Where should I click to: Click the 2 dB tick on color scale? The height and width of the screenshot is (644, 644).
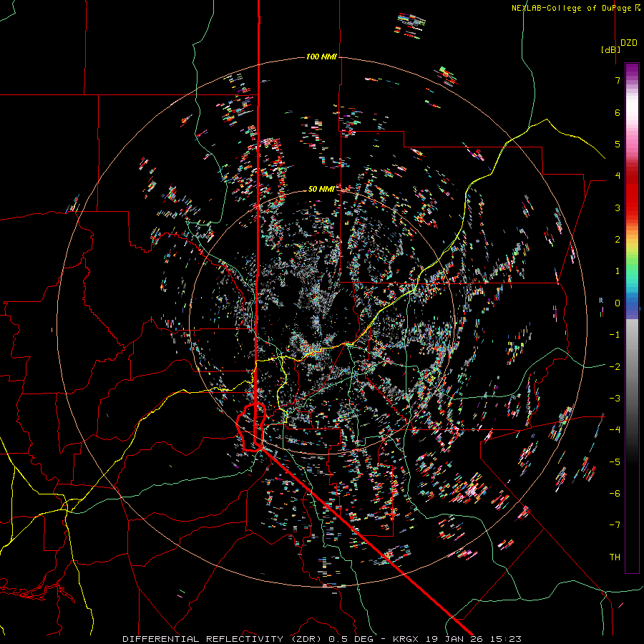coord(618,240)
